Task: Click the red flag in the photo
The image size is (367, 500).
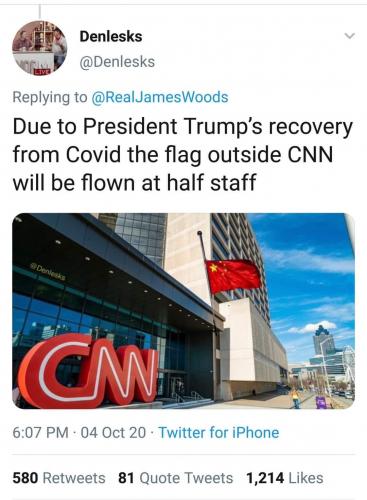Action: [234, 275]
